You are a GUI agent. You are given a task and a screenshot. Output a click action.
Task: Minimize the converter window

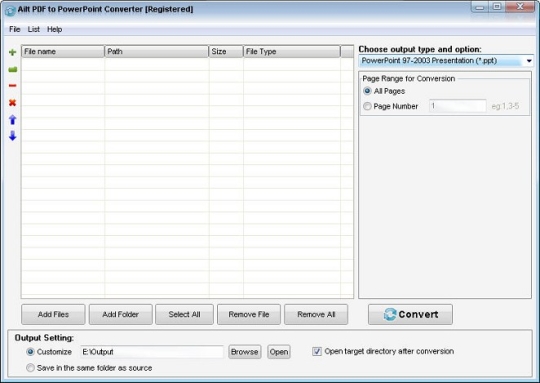coord(479,7)
